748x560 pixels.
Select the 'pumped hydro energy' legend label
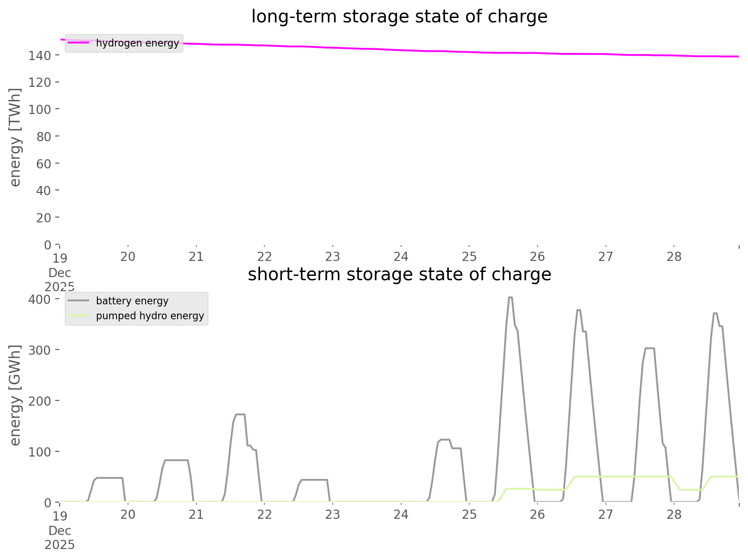point(150,316)
